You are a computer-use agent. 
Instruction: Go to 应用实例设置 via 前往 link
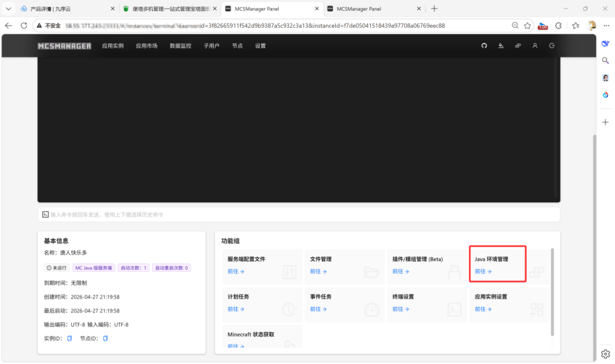coord(483,309)
